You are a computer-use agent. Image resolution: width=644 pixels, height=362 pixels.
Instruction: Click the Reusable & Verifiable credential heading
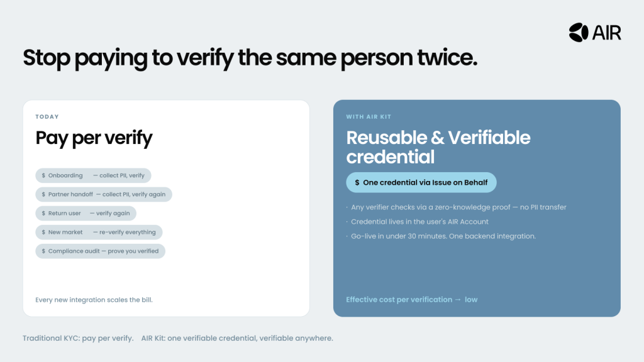pyautogui.click(x=438, y=146)
